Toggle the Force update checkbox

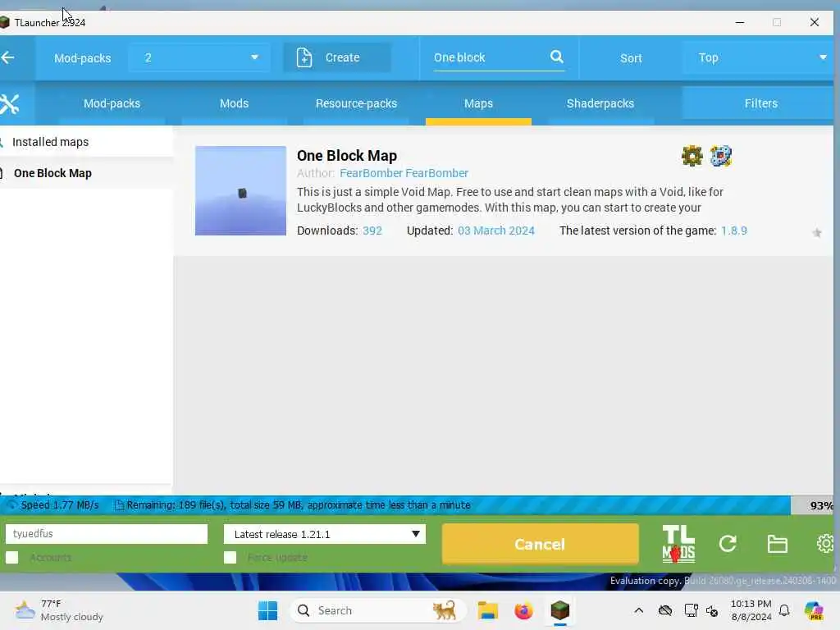[x=230, y=557]
